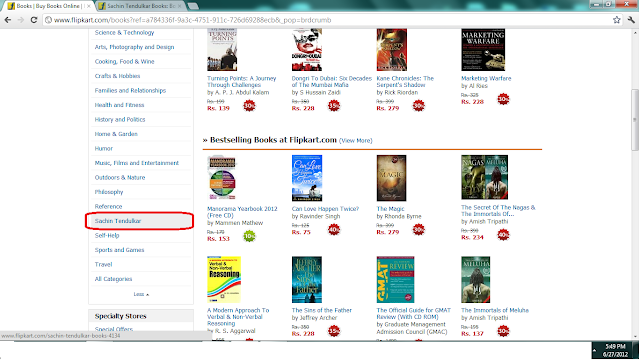Open Sins of the Father cover
This screenshot has width=640, height=361.
point(307,280)
